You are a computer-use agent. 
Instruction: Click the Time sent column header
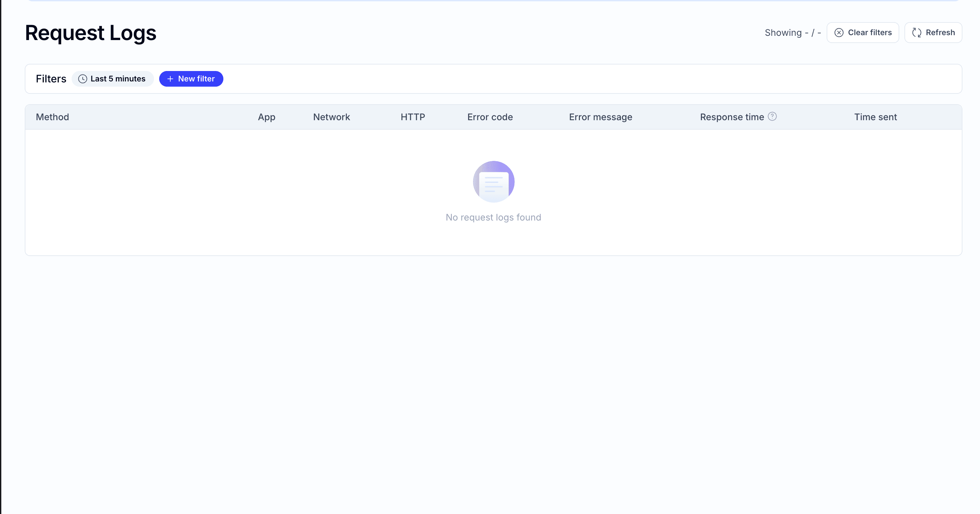875,117
